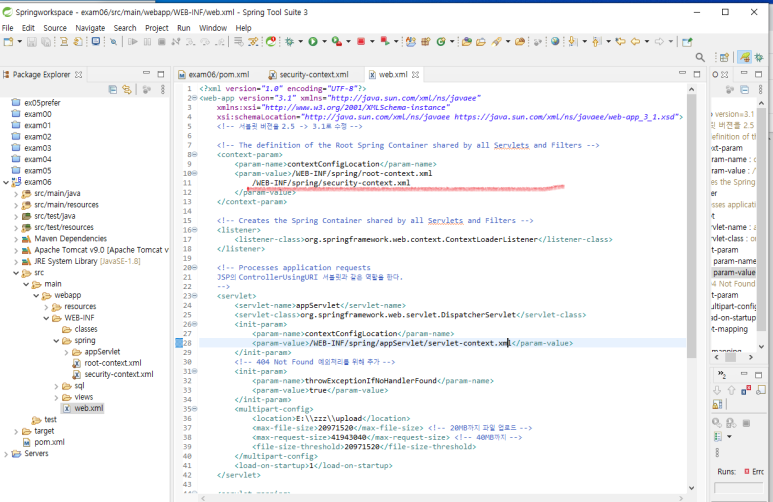This screenshot has width=773, height=502.
Task: Switch to the Debug perspective icon
Action: pos(759,57)
